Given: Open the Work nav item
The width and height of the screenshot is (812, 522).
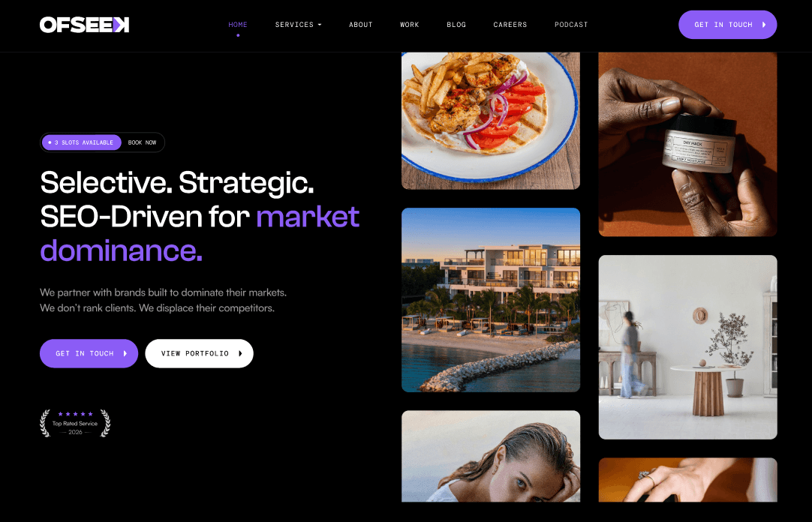Looking at the screenshot, I should [409, 24].
